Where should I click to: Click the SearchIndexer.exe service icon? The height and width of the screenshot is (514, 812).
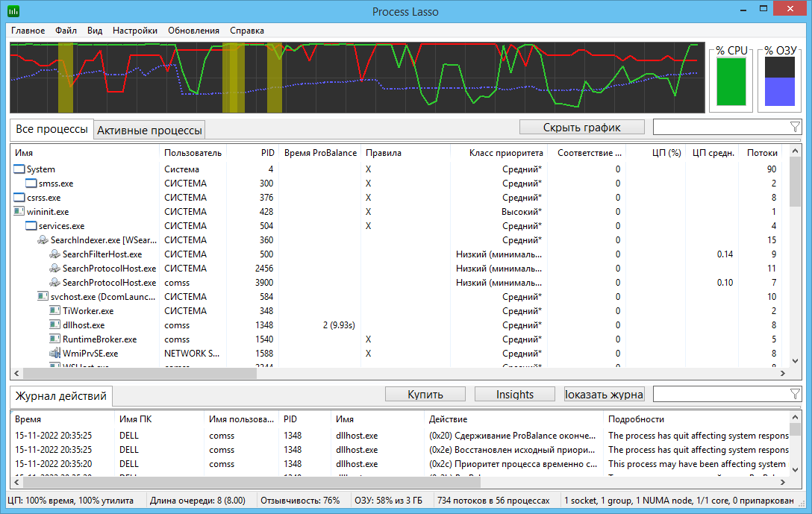[x=43, y=240]
